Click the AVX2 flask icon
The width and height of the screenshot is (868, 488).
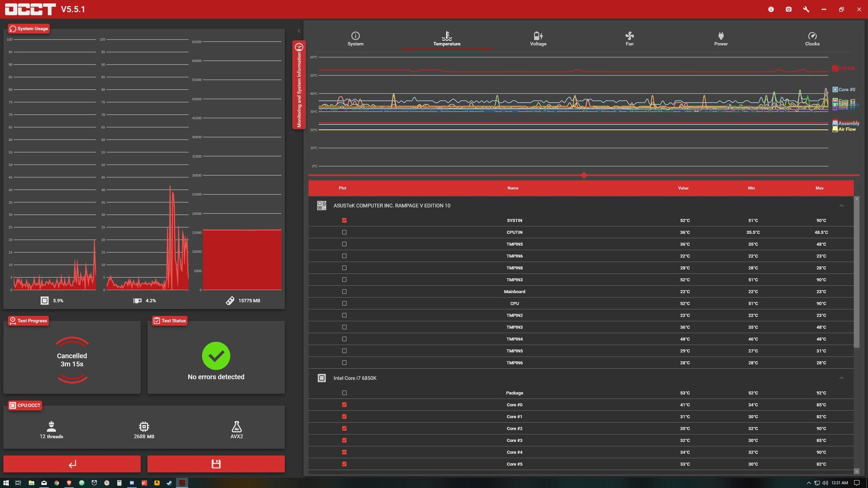tap(237, 426)
